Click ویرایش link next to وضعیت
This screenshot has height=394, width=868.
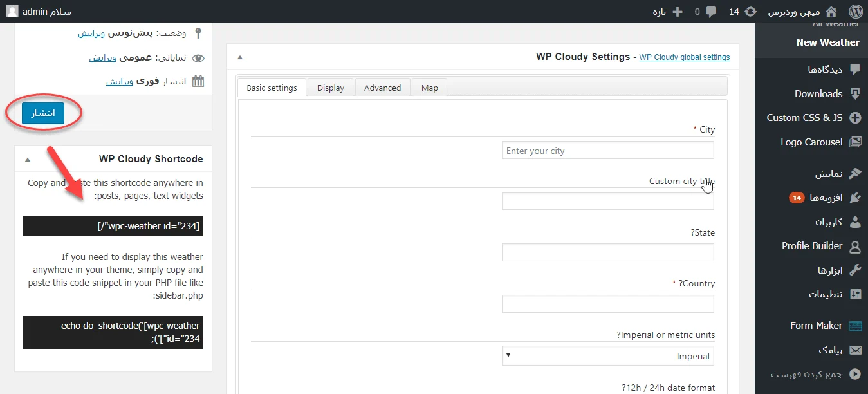[x=90, y=33]
